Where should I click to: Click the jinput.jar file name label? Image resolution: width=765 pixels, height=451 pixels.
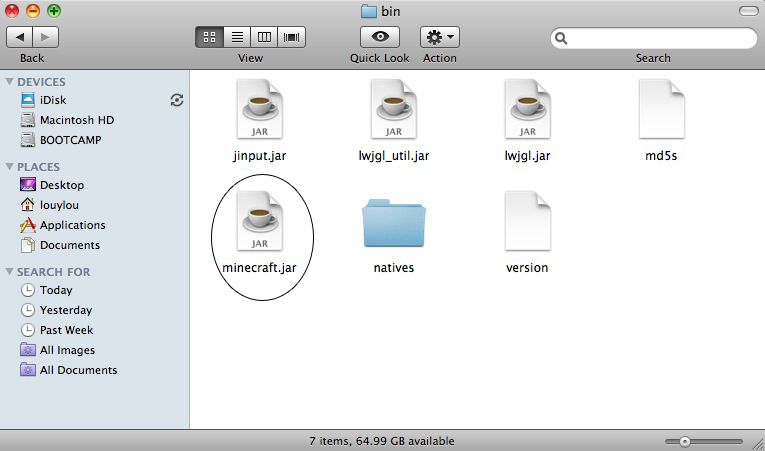260,156
